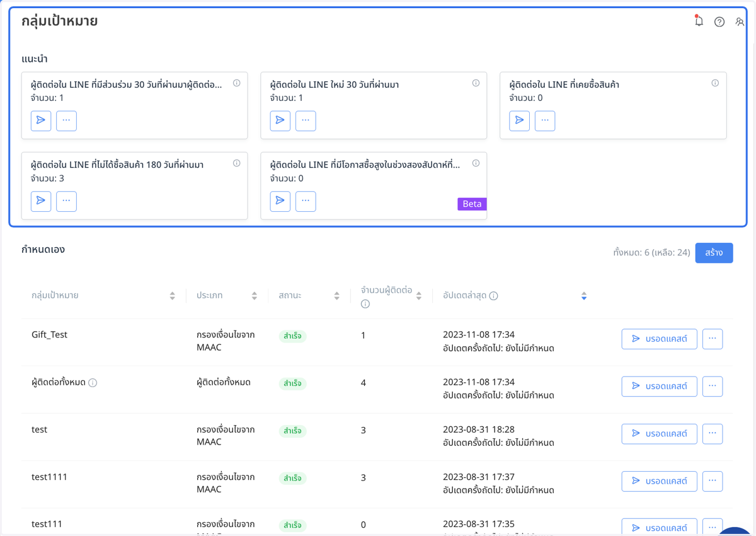The width and height of the screenshot is (756, 536).
Task: Click the สร้าง create button
Action: coord(714,253)
